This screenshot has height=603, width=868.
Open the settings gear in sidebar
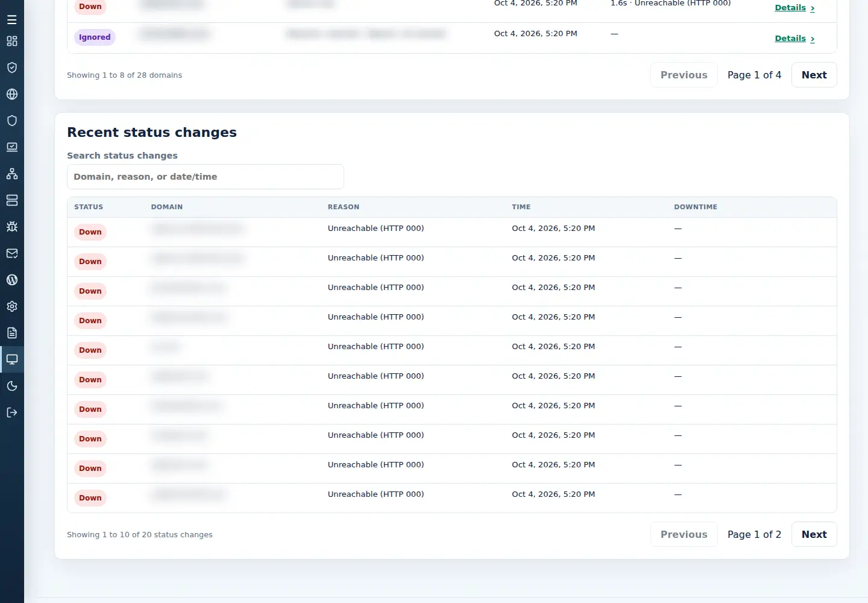[x=12, y=306]
